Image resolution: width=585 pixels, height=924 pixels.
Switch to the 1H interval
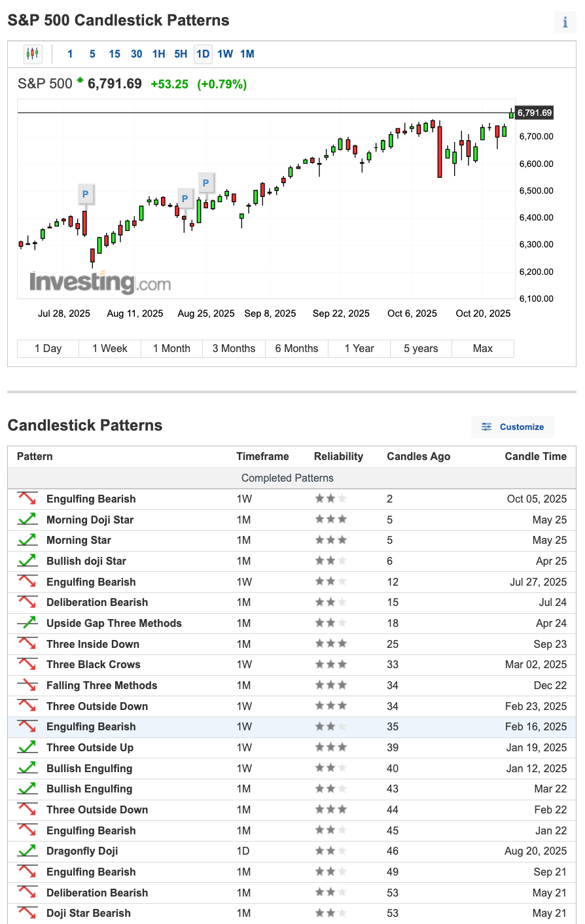point(158,54)
